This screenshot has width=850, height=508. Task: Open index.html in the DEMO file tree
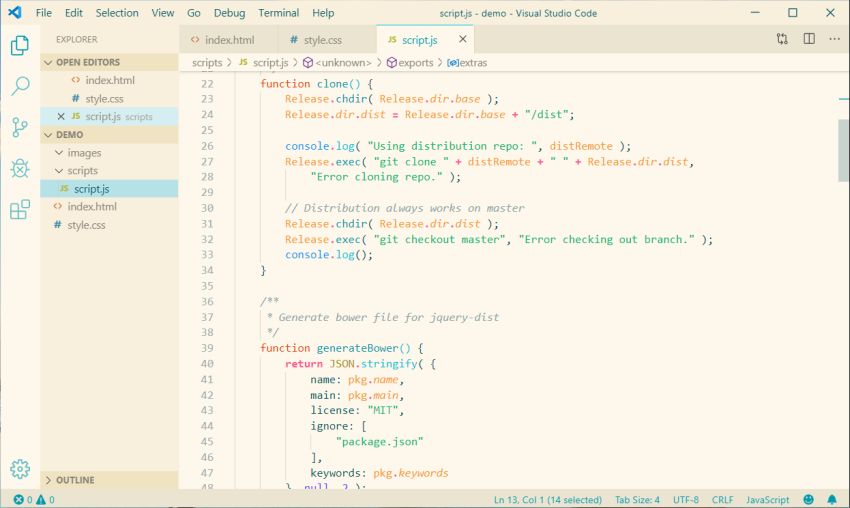pyautogui.click(x=92, y=207)
